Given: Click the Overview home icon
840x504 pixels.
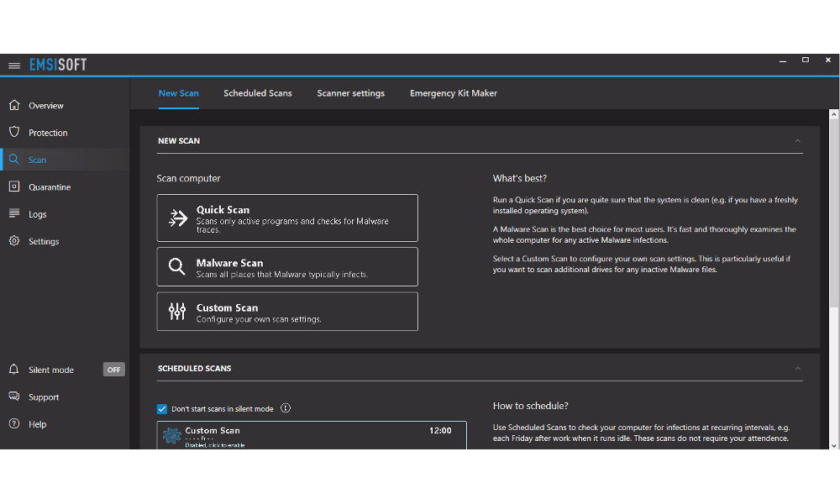Looking at the screenshot, I should point(14,105).
